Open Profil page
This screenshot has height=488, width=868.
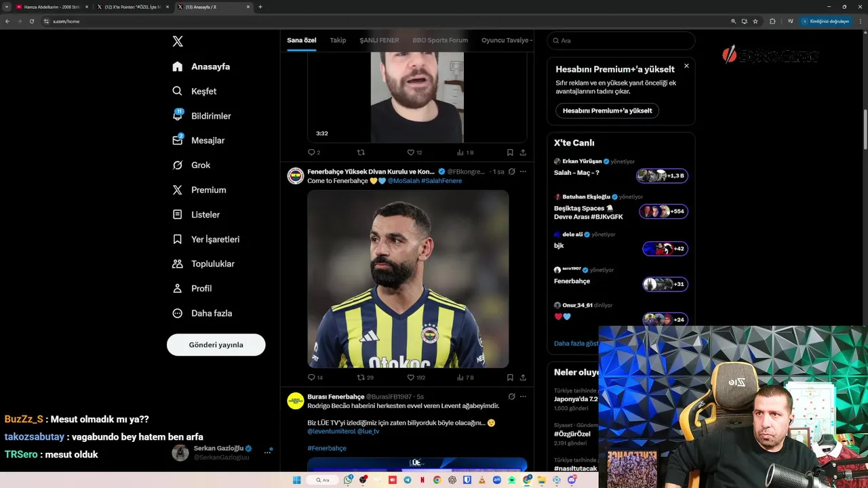pyautogui.click(x=191, y=288)
